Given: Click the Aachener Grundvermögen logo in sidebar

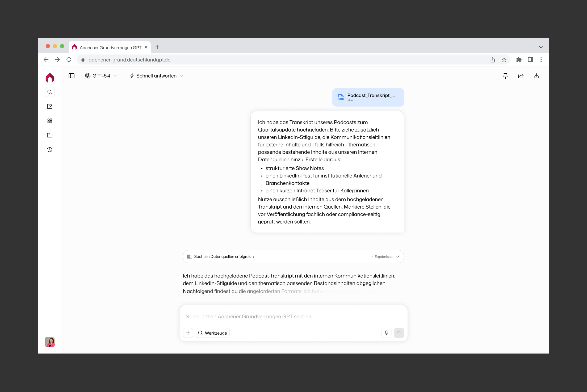Looking at the screenshot, I should coord(50,78).
